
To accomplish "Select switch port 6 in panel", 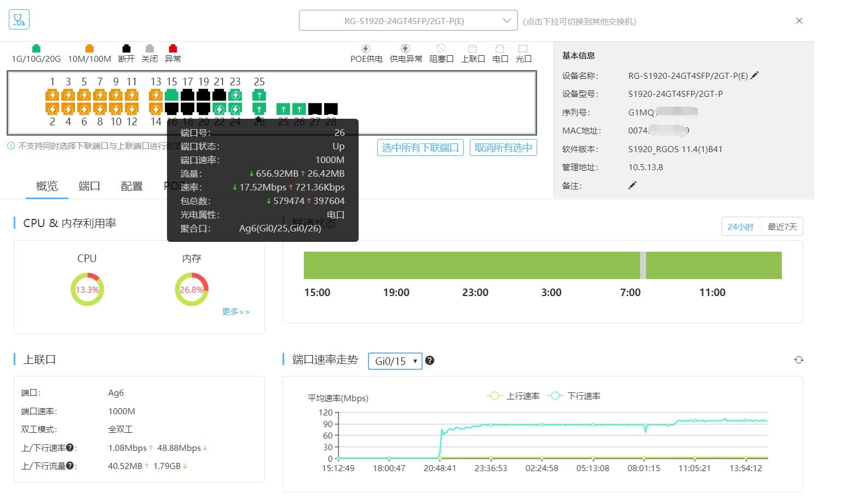I will point(84,109).
